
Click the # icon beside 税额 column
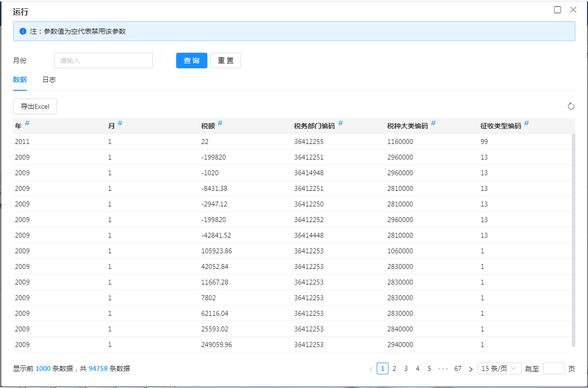220,123
